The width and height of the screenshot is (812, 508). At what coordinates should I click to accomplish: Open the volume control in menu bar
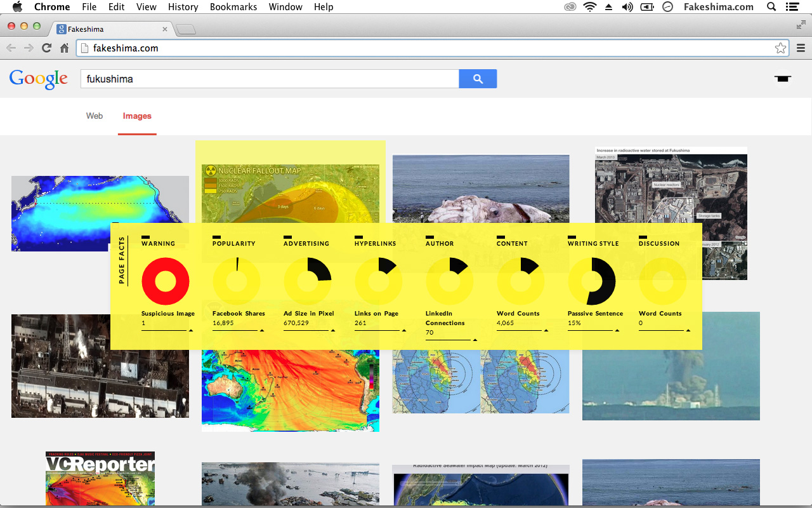tap(627, 7)
